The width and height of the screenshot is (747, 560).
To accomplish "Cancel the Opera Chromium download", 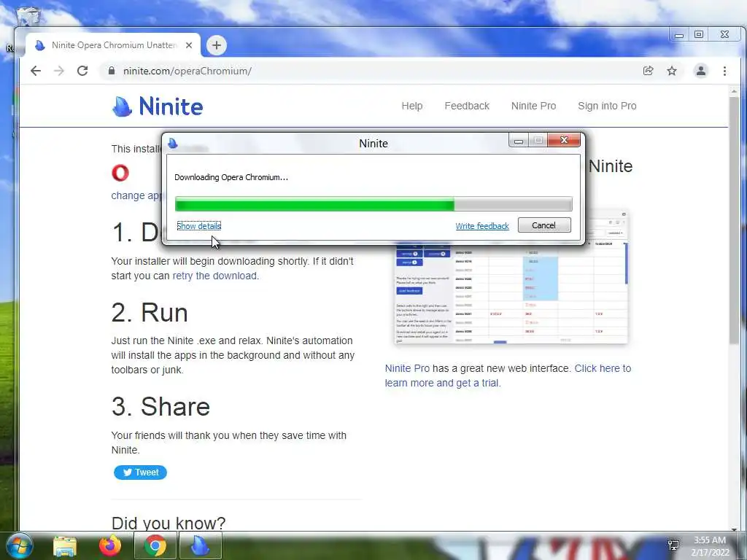I will tap(544, 225).
